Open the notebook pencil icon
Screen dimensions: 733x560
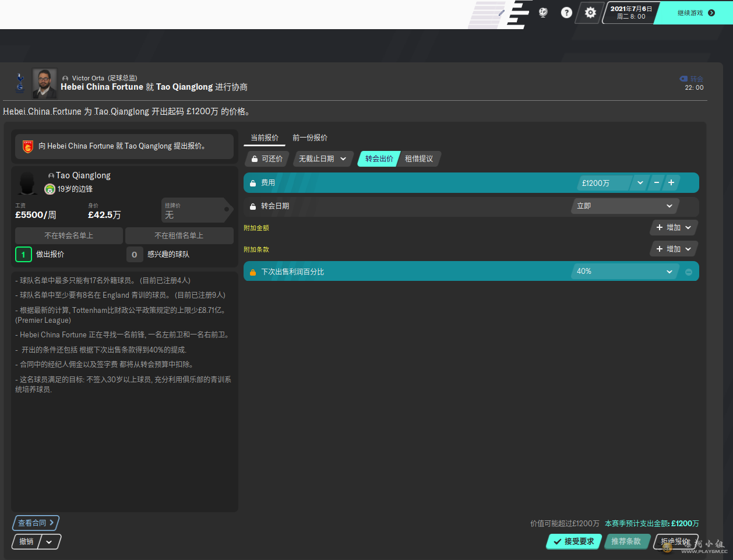coord(501,13)
